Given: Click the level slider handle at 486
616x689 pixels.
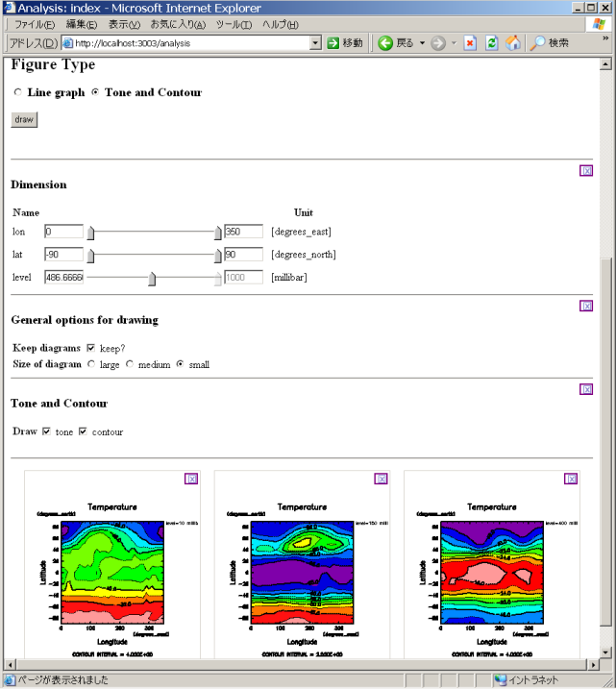Looking at the screenshot, I should click(x=152, y=279).
